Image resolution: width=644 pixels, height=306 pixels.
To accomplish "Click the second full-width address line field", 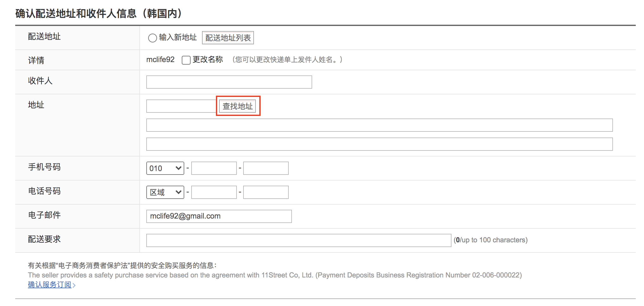I will pos(379,144).
